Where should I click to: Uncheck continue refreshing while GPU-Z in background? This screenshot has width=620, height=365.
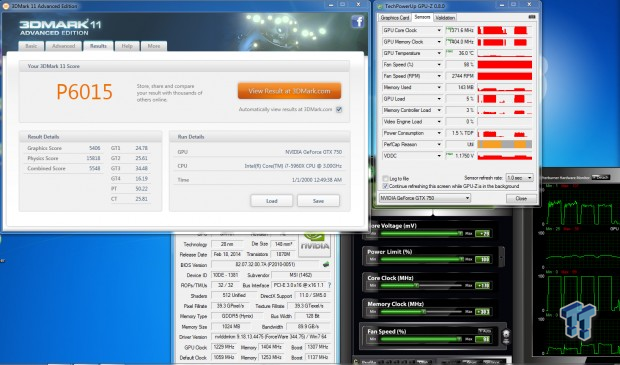pos(386,186)
